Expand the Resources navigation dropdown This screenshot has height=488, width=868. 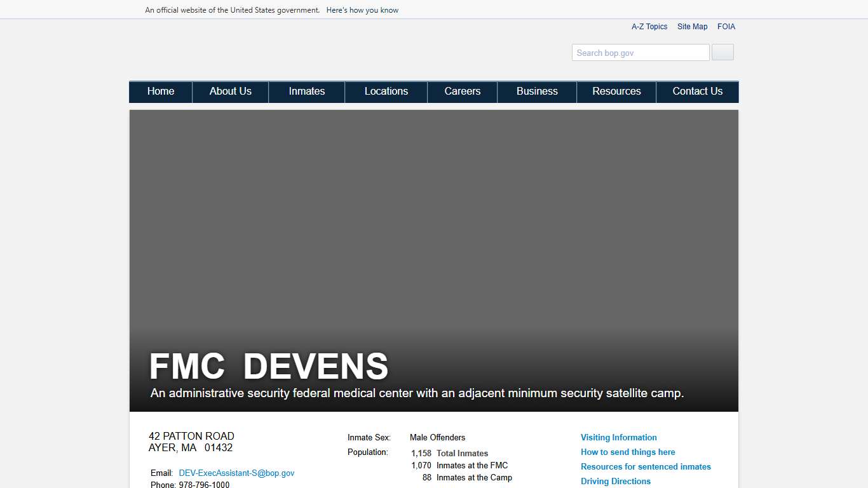[616, 91]
